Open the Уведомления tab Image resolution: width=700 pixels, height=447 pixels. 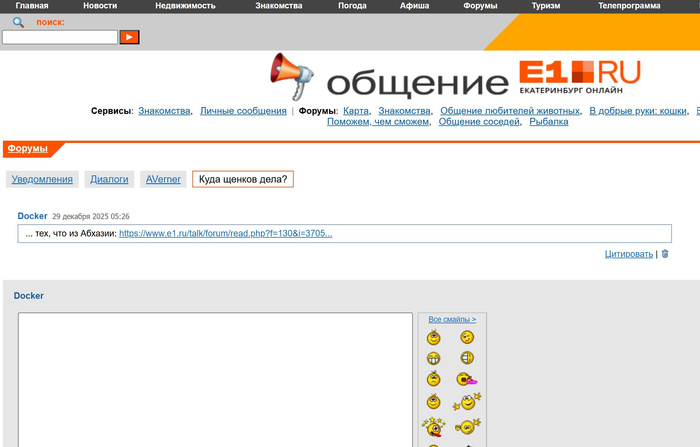[42, 180]
